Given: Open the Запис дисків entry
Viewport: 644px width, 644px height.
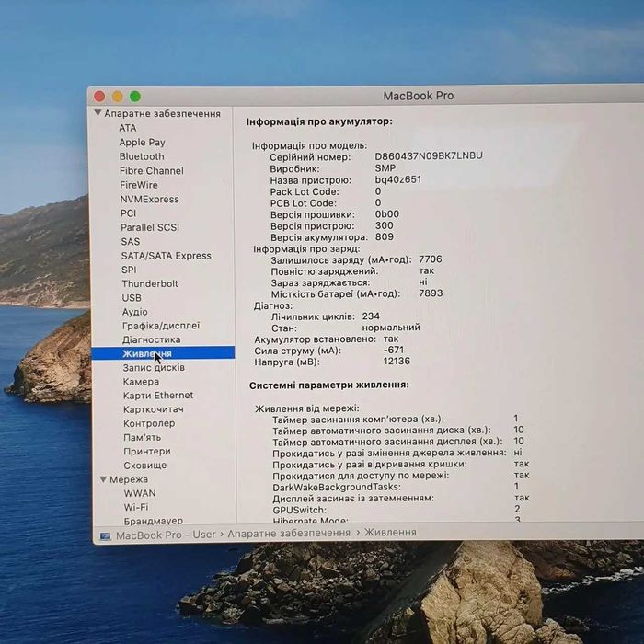Looking at the screenshot, I should (154, 368).
